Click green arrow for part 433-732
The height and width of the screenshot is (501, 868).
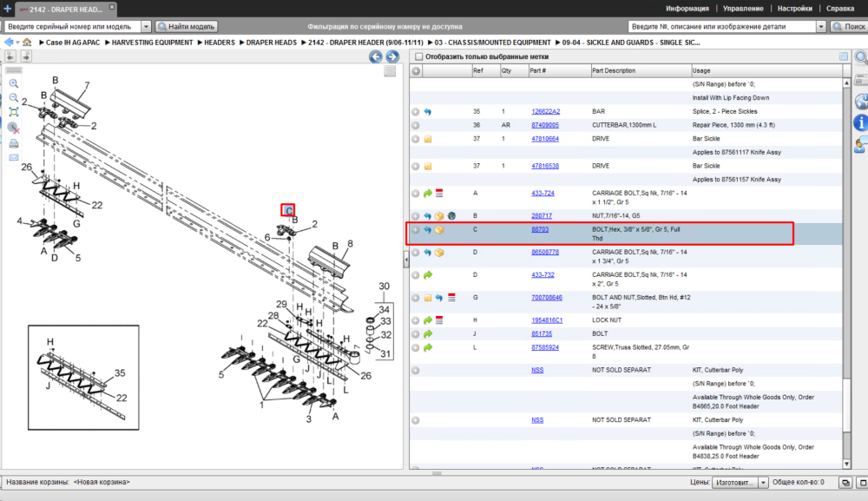(428, 275)
